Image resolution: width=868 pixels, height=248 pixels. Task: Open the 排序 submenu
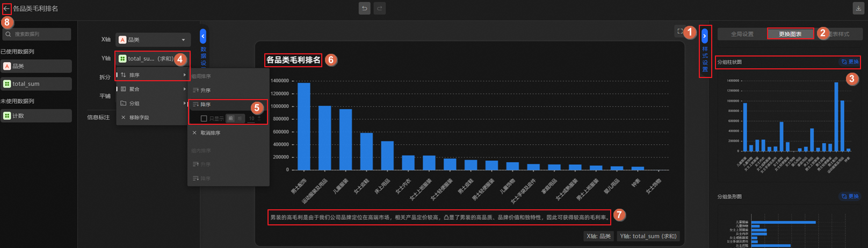tap(152, 75)
